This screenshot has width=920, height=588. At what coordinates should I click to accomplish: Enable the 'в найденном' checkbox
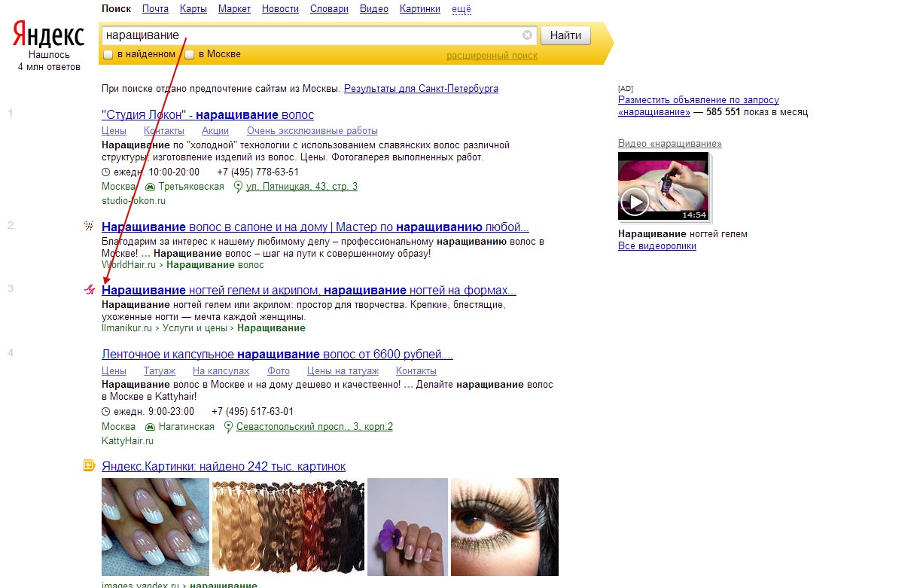click(x=108, y=54)
